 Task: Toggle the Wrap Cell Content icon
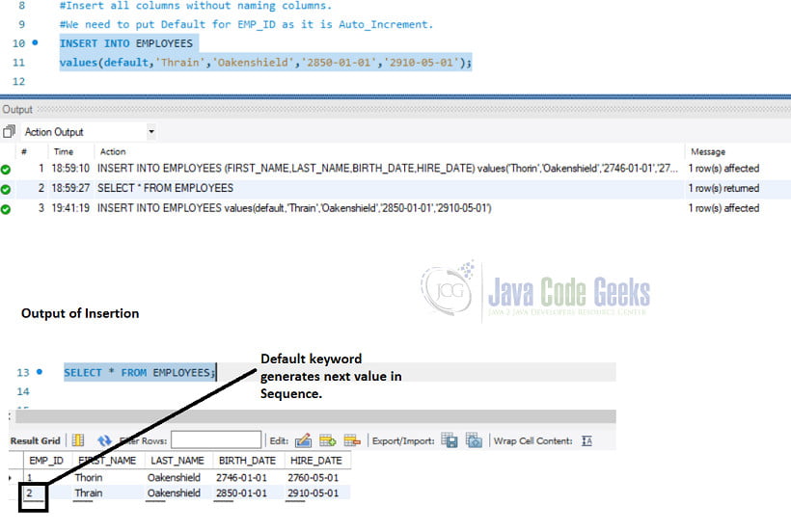coord(586,440)
